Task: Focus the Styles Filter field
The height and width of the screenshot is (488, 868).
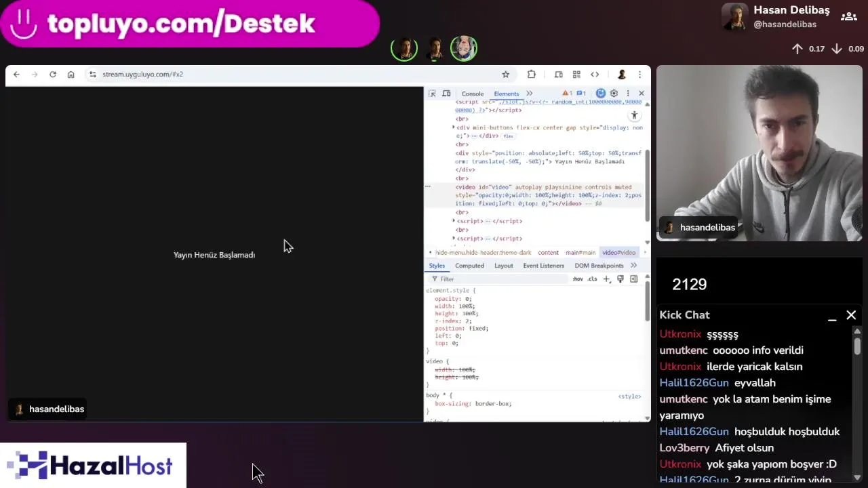Action: 500,279
